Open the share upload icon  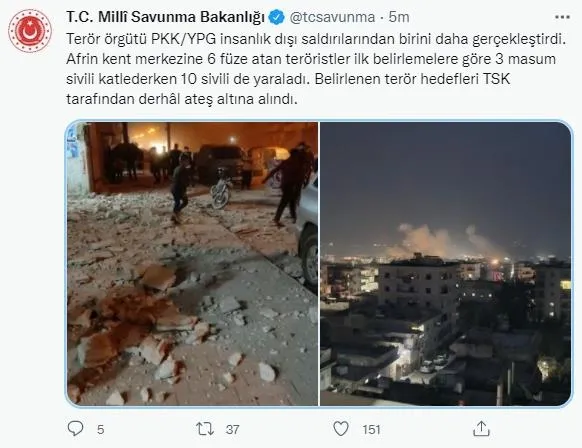tap(481, 429)
